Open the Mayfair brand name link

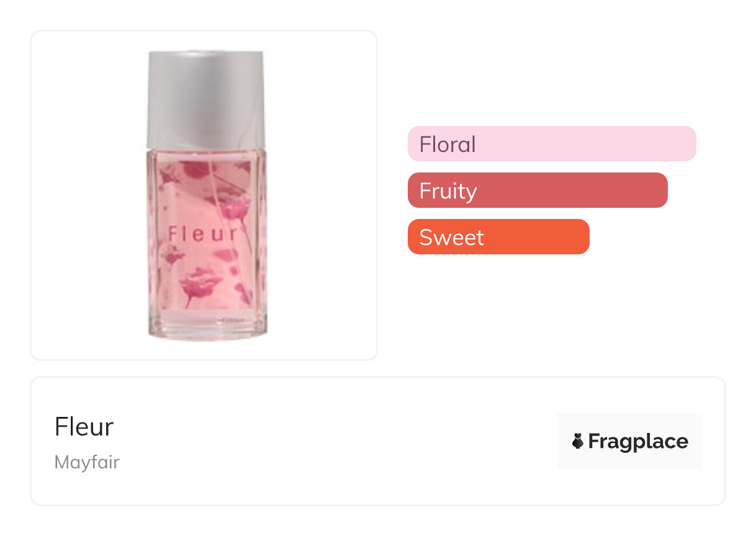[87, 462]
